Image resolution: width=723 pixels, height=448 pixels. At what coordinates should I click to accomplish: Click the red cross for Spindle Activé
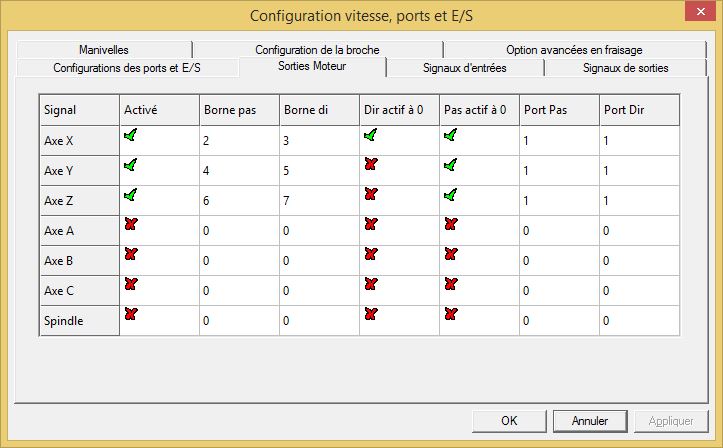coord(131,314)
